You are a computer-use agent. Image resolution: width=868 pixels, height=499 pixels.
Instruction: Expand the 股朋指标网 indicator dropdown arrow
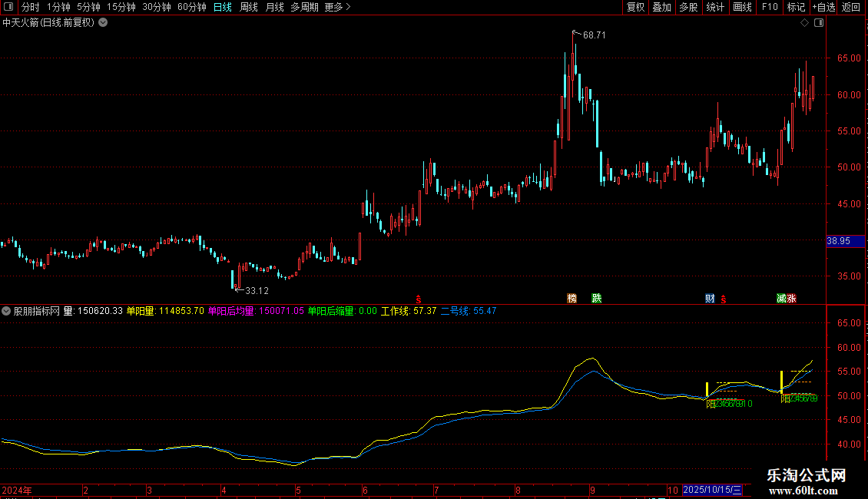(6, 311)
